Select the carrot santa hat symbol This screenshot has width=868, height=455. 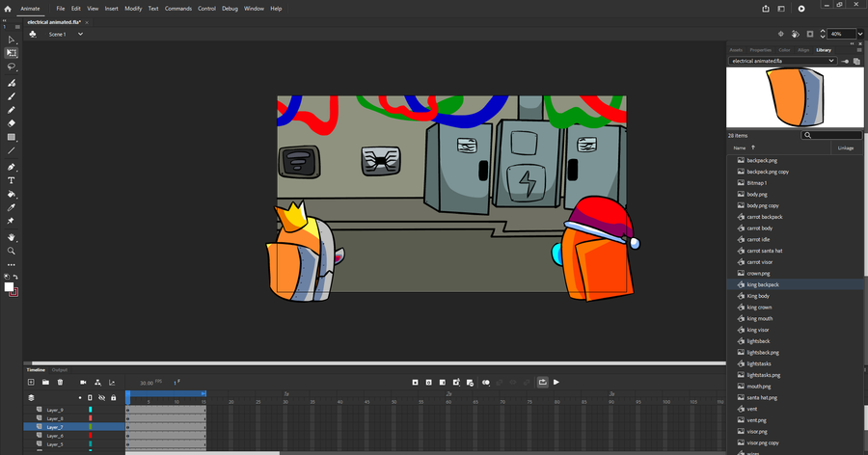click(795, 251)
